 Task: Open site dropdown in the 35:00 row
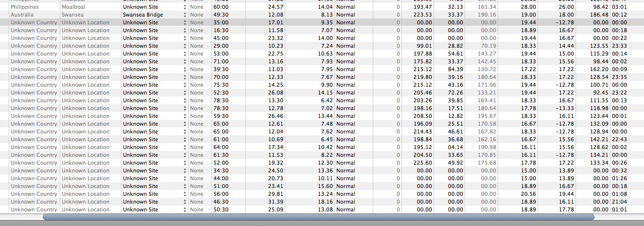point(185,23)
